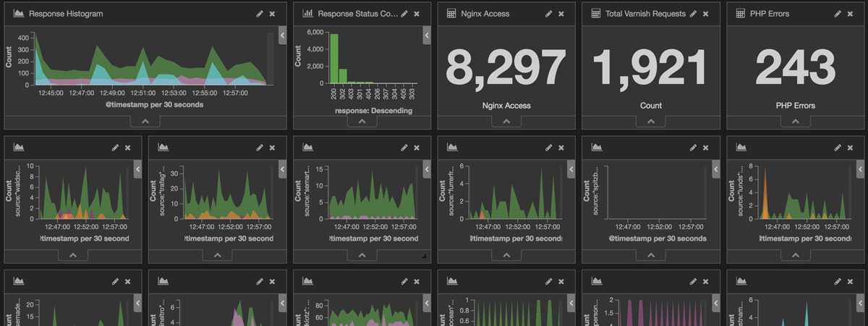
Task: Click the tall 200 bar in Response Status chart
Action: pos(335,59)
